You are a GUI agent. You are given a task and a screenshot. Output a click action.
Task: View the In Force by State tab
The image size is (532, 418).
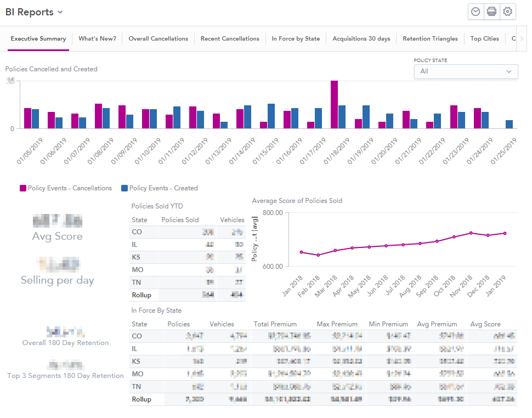coord(296,38)
